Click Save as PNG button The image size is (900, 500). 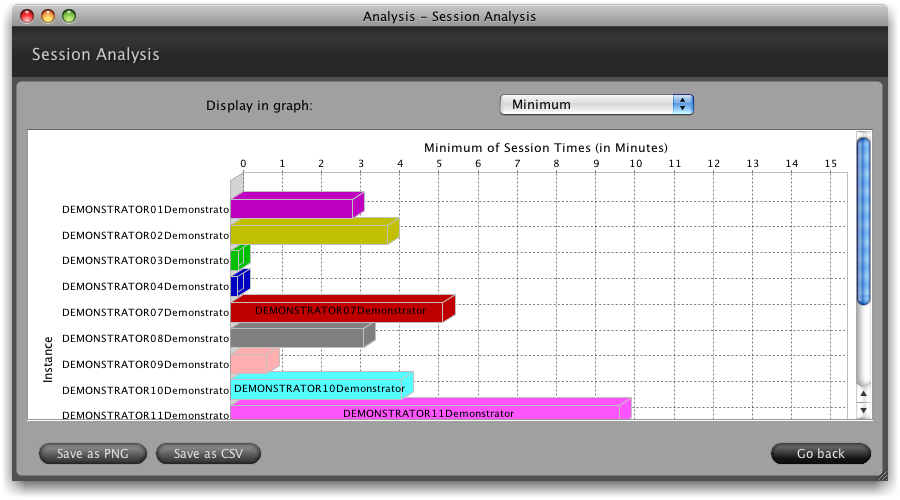point(92,454)
